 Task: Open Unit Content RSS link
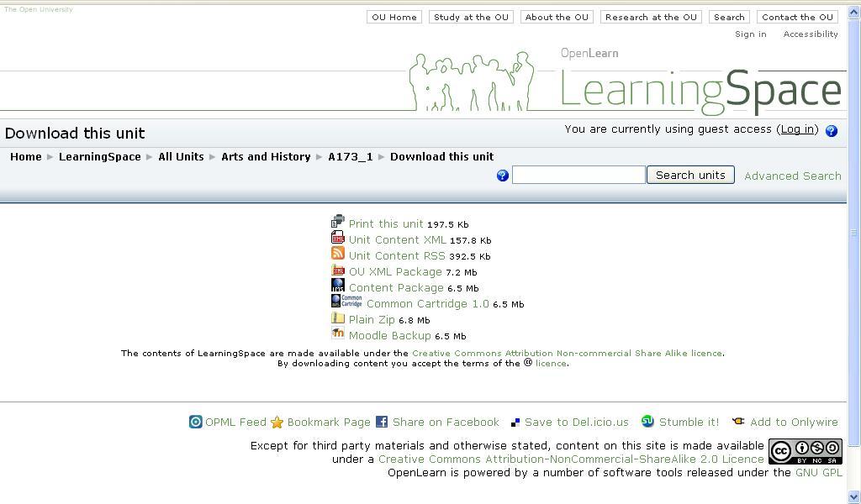(397, 255)
